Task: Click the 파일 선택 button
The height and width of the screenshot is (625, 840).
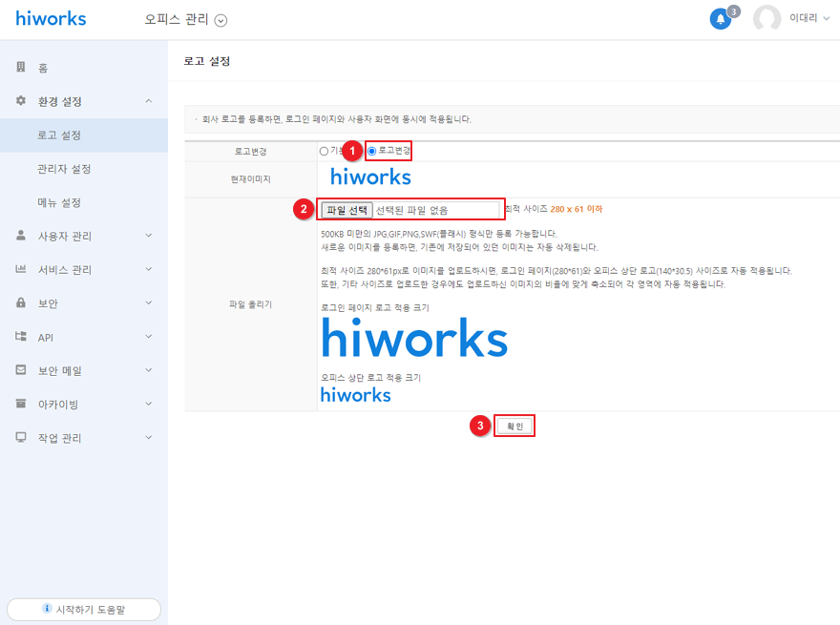Action: click(346, 210)
